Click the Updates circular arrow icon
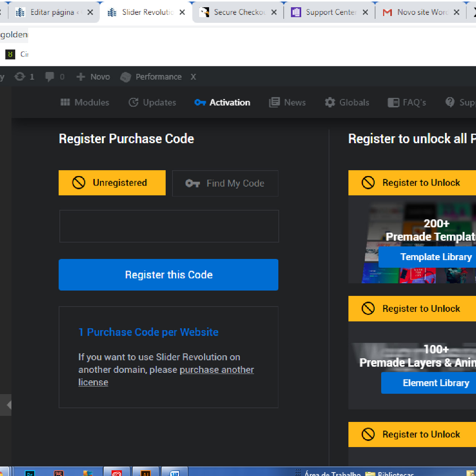476x476 pixels. 133,102
